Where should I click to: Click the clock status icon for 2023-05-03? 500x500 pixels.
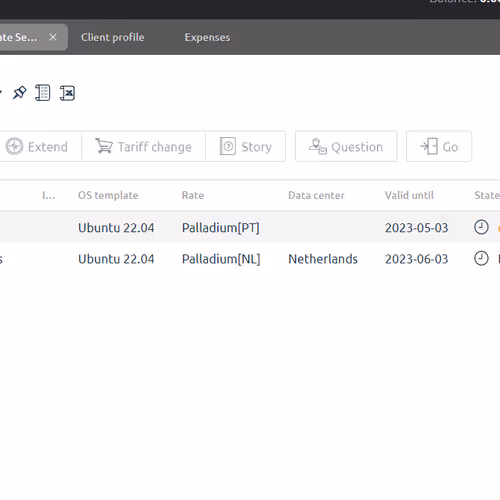(x=481, y=227)
